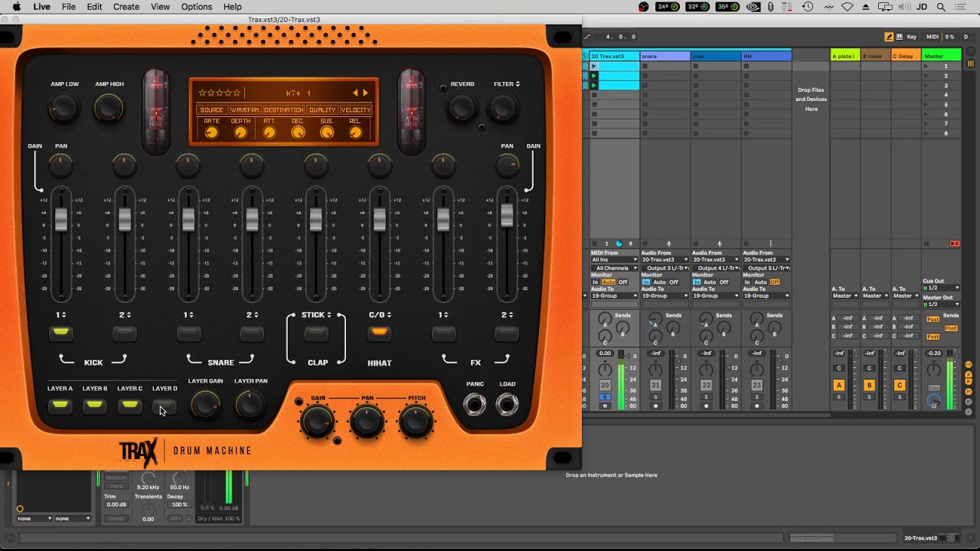Open MIDI From All Ins dropdown
980x551 pixels.
pos(614,260)
